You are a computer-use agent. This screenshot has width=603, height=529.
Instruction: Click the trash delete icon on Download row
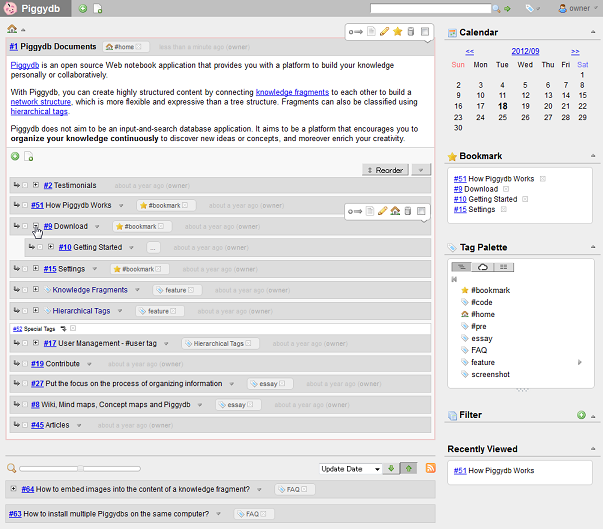(x=408, y=211)
